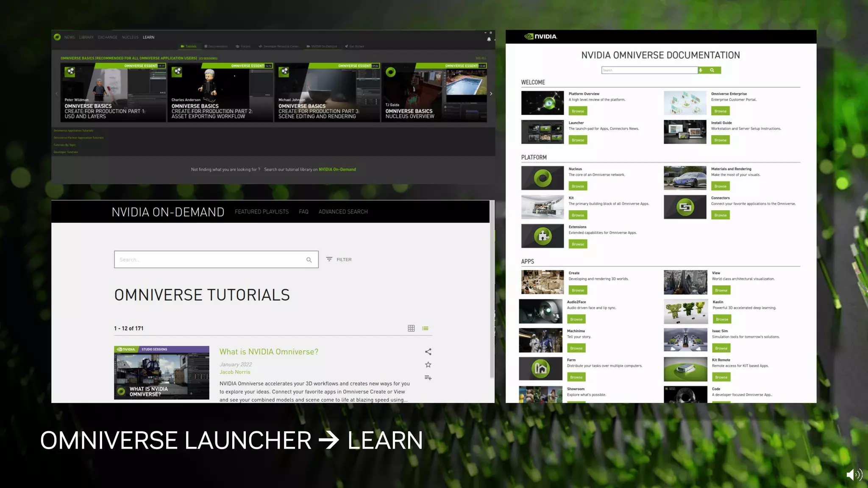This screenshot has width=868, height=488.
Task: Open Omniverse Application Tutorials link
Action: pyautogui.click(x=73, y=130)
